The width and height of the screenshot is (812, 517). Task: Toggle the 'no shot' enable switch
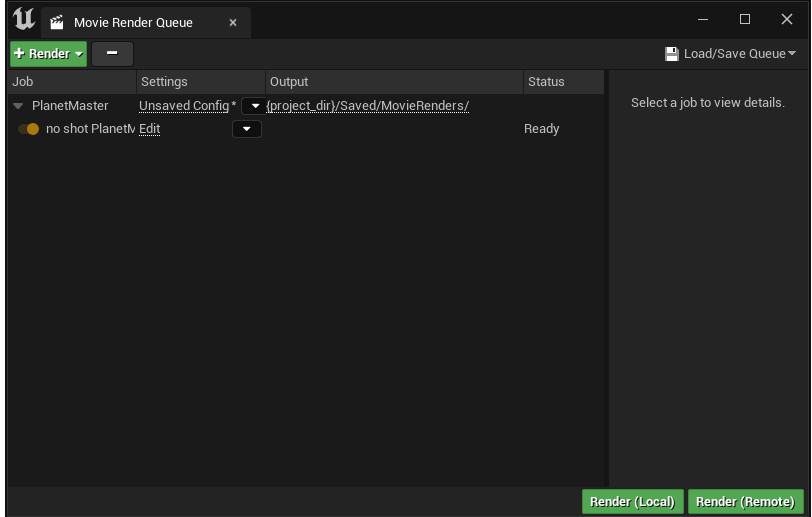28,129
